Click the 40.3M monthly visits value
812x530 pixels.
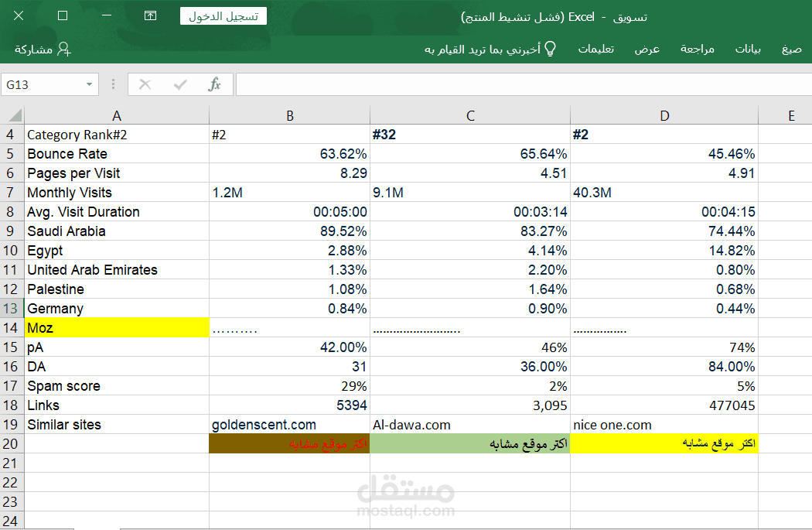click(664, 193)
